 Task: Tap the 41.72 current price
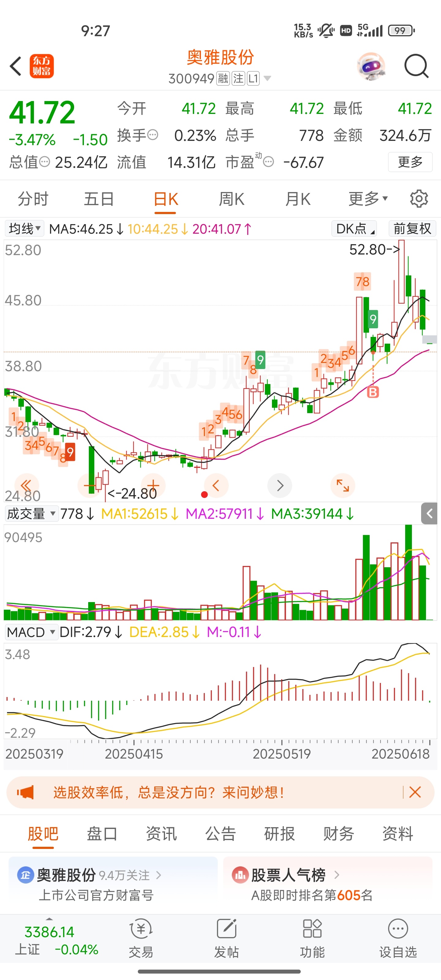pyautogui.click(x=42, y=112)
